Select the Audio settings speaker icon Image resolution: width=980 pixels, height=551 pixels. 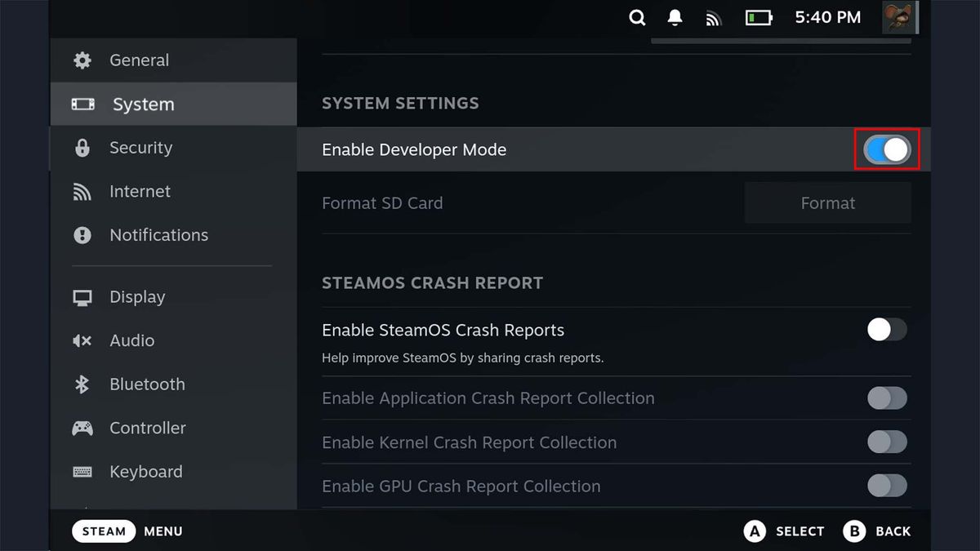pyautogui.click(x=82, y=340)
